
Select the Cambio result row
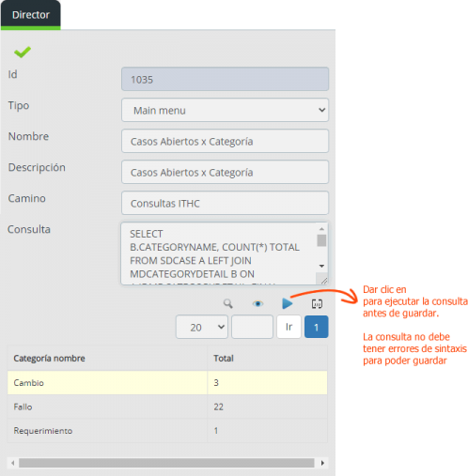(167, 383)
